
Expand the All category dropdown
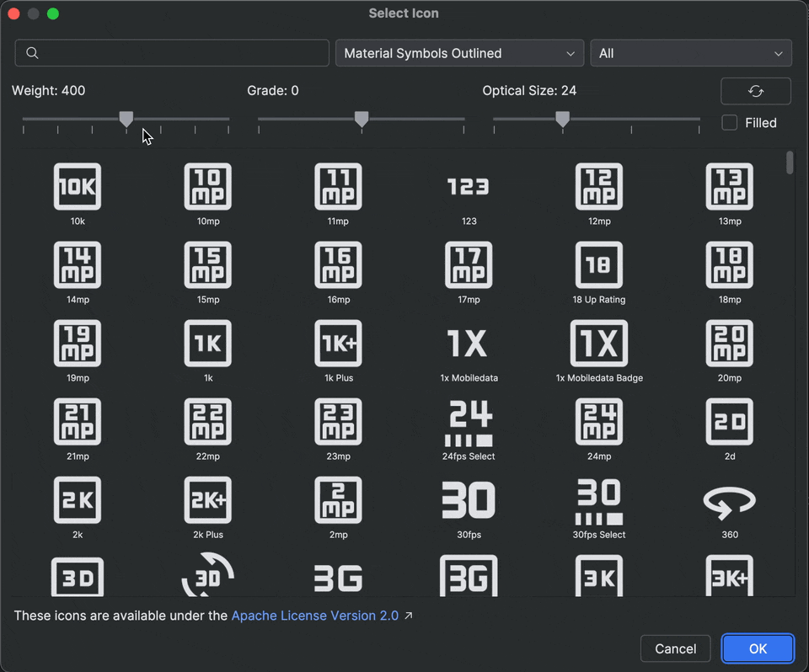pyautogui.click(x=691, y=53)
